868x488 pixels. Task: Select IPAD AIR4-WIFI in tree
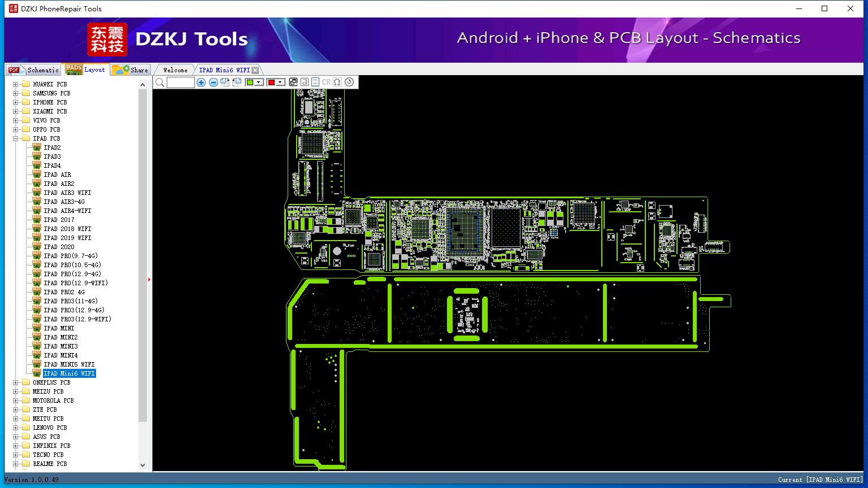[x=67, y=211]
